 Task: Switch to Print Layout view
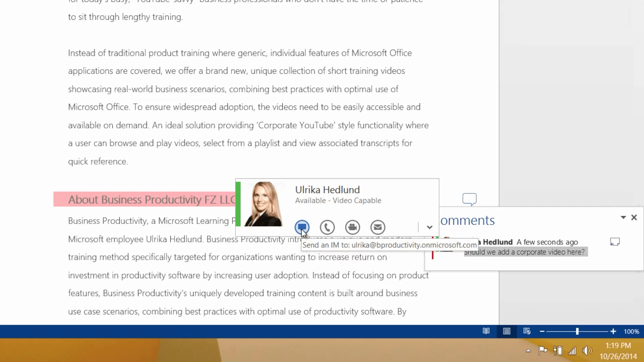pyautogui.click(x=506, y=331)
